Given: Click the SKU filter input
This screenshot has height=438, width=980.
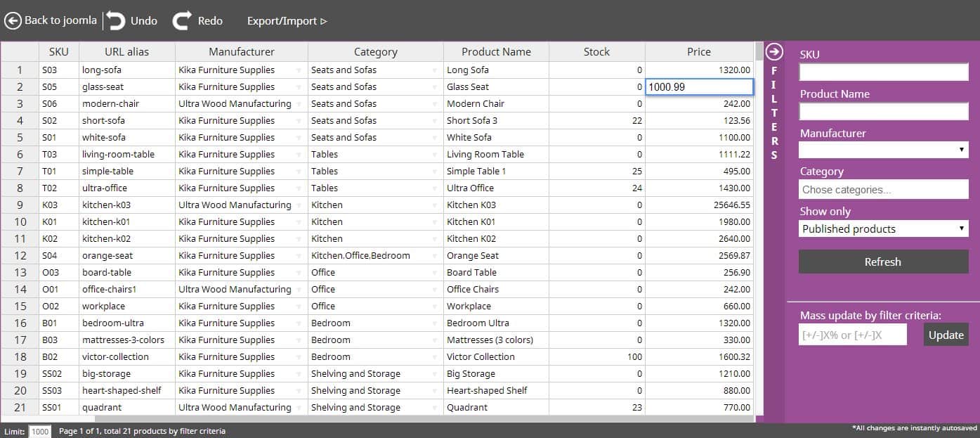Looking at the screenshot, I should (883, 71).
